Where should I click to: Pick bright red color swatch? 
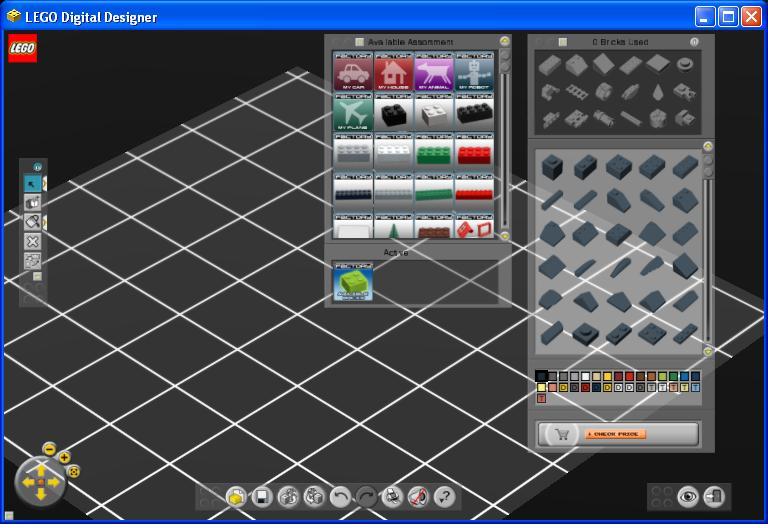point(629,376)
